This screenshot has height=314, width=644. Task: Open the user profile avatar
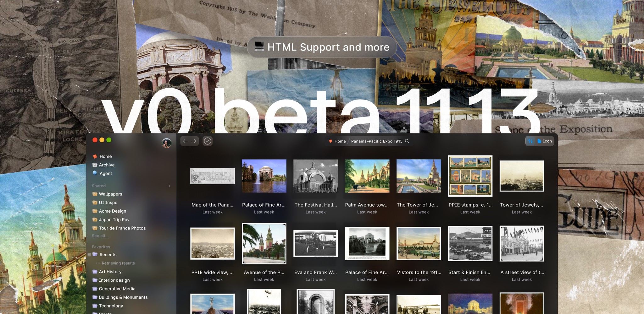[167, 143]
